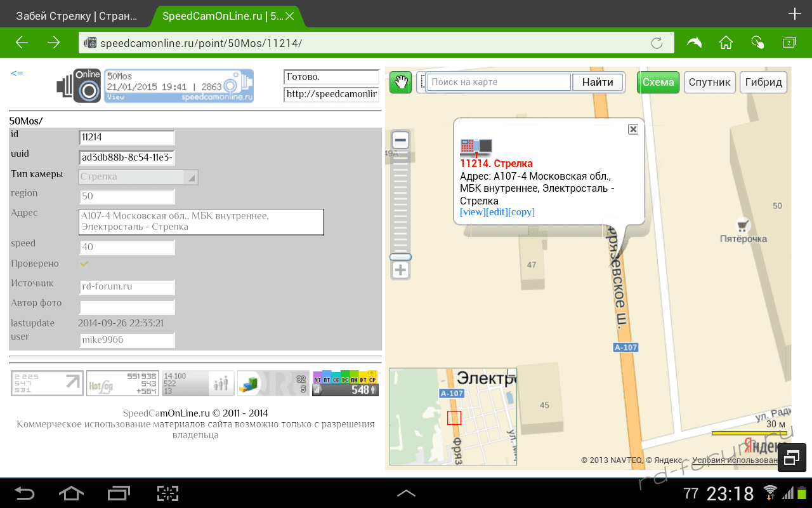Tap the Android back button
Viewport: 812px width, 508px height.
(x=25, y=493)
